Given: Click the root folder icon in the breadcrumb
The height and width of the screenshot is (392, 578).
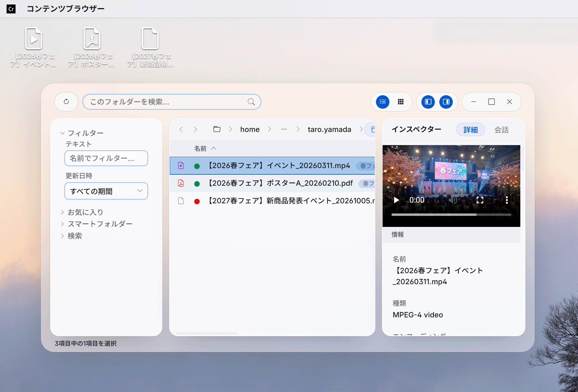Looking at the screenshot, I should click(217, 129).
